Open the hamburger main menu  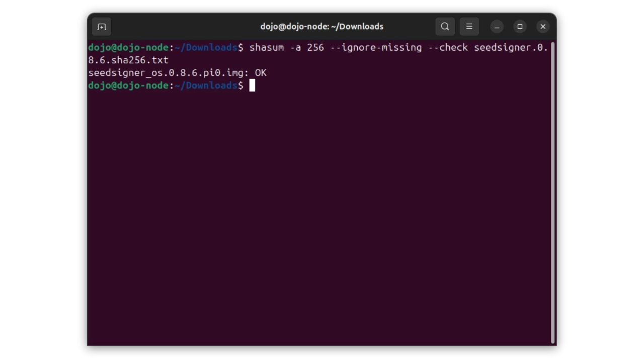click(x=469, y=27)
